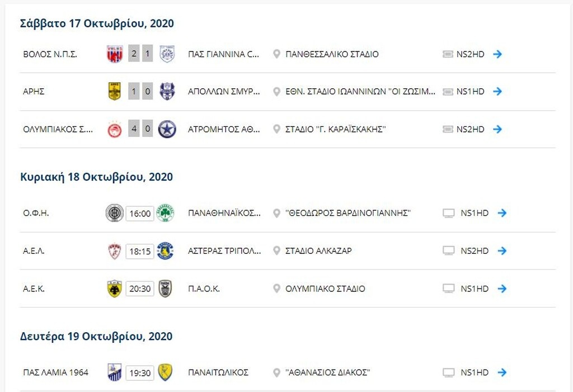This screenshot has height=392, width=573.
Task: Click the ΠΑΝΑΘΗΝΑΪΚΟΣ shamrock crest
Action: point(166,213)
